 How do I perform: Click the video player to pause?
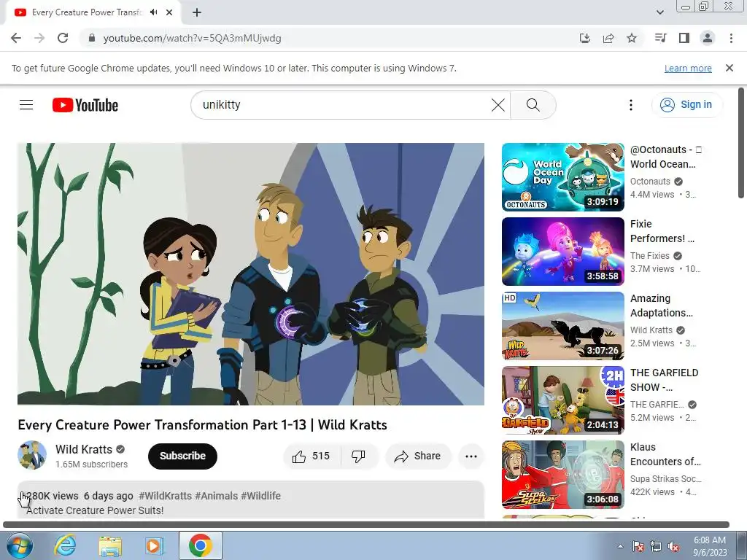(x=251, y=274)
